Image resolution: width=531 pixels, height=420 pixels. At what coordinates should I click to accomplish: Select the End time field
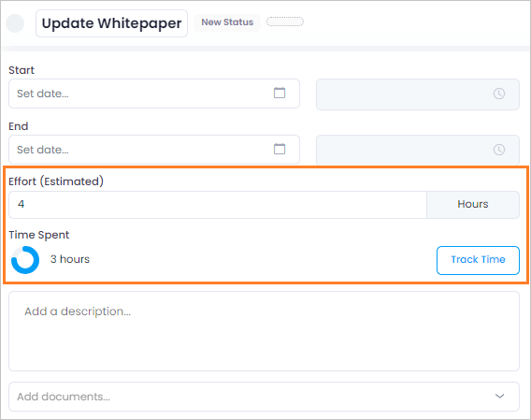coord(418,151)
